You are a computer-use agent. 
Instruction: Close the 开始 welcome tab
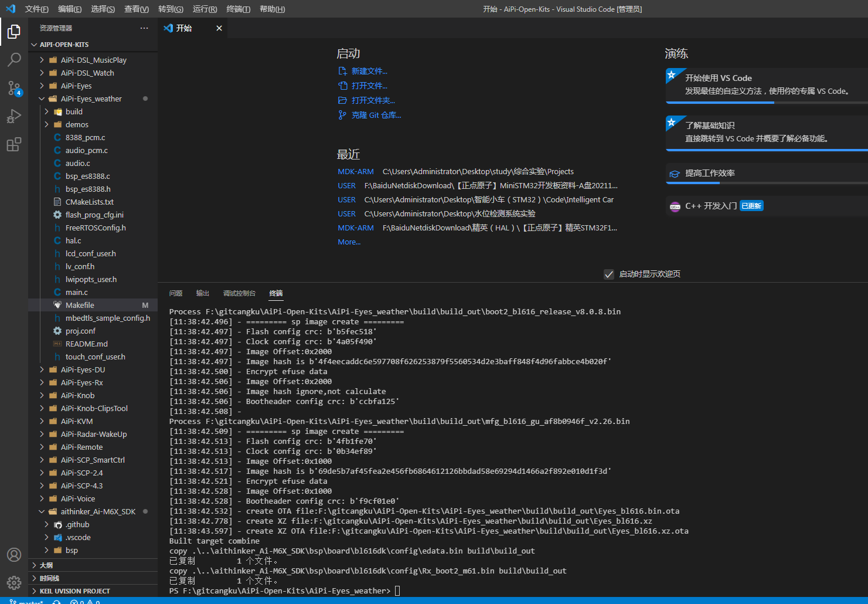[219, 28]
